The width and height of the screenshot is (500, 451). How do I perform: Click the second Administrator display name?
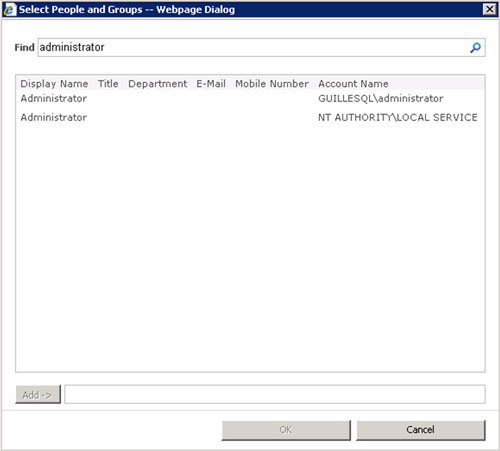tap(54, 117)
